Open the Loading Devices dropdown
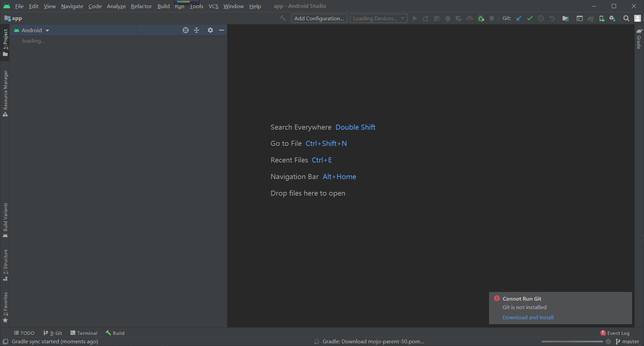 click(378, 19)
